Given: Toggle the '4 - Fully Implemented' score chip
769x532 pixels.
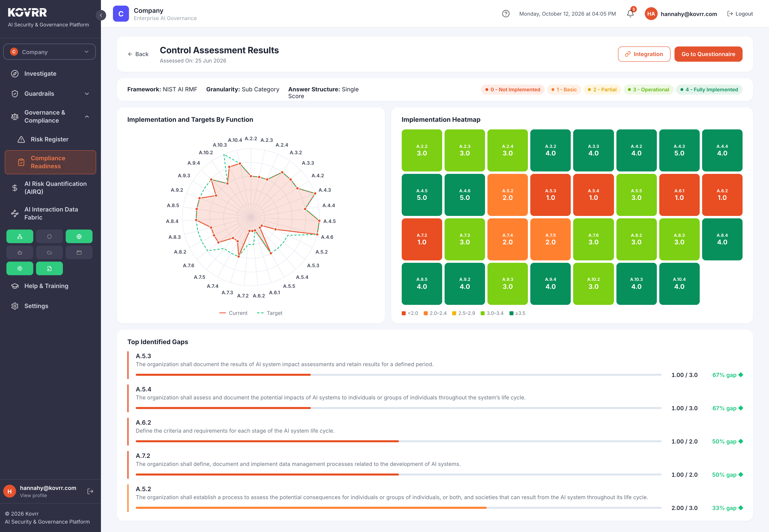Looking at the screenshot, I should (709, 89).
